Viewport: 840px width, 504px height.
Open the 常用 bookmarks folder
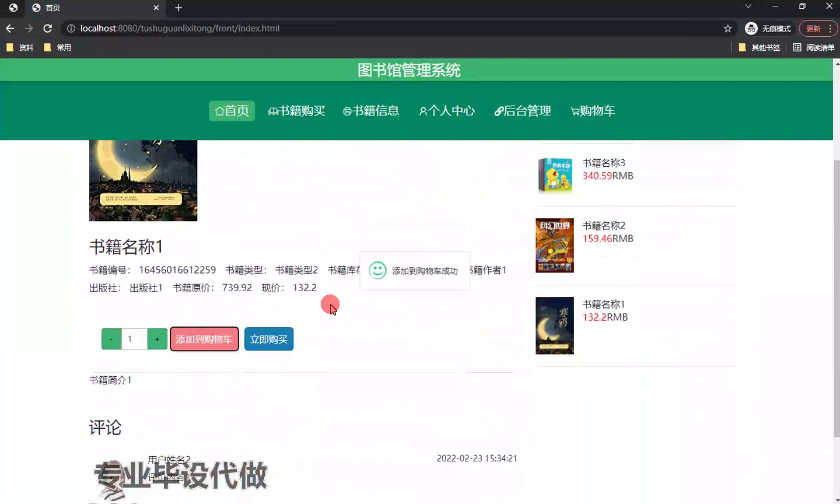[58, 47]
